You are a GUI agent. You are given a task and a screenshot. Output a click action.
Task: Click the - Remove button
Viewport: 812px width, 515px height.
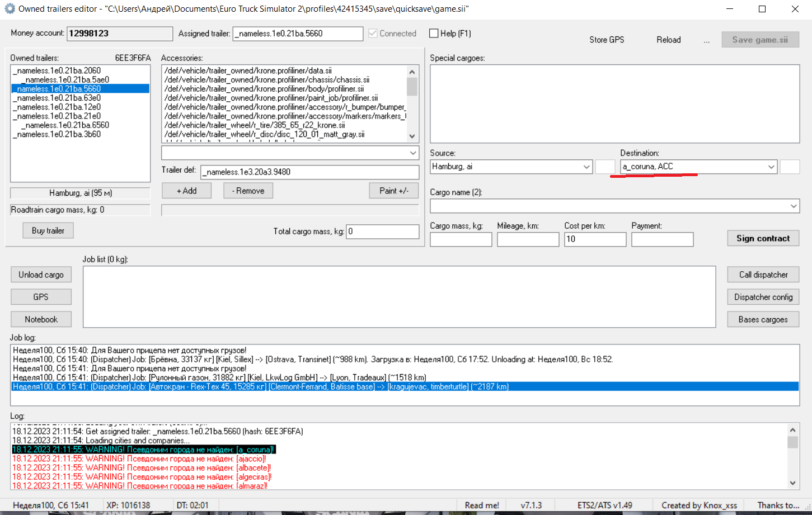click(248, 191)
